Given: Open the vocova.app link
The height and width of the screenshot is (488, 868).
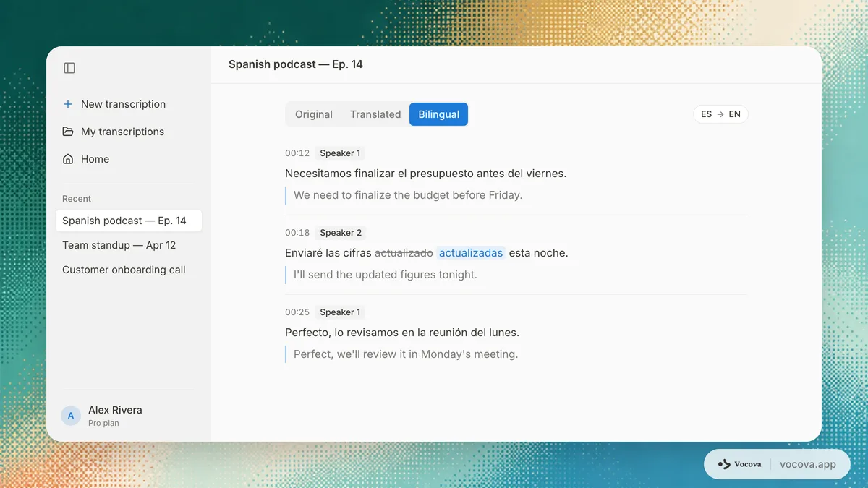Looking at the screenshot, I should click(x=808, y=464).
